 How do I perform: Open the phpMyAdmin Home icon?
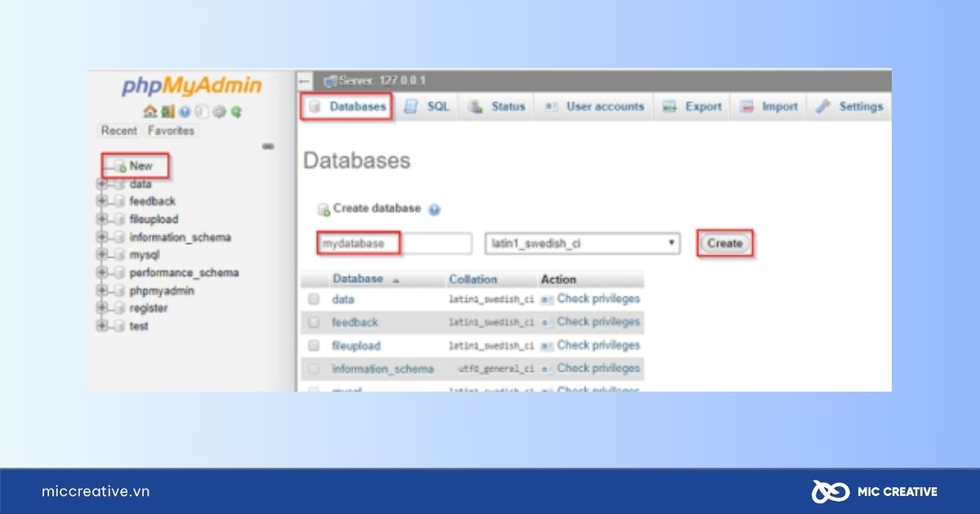149,112
